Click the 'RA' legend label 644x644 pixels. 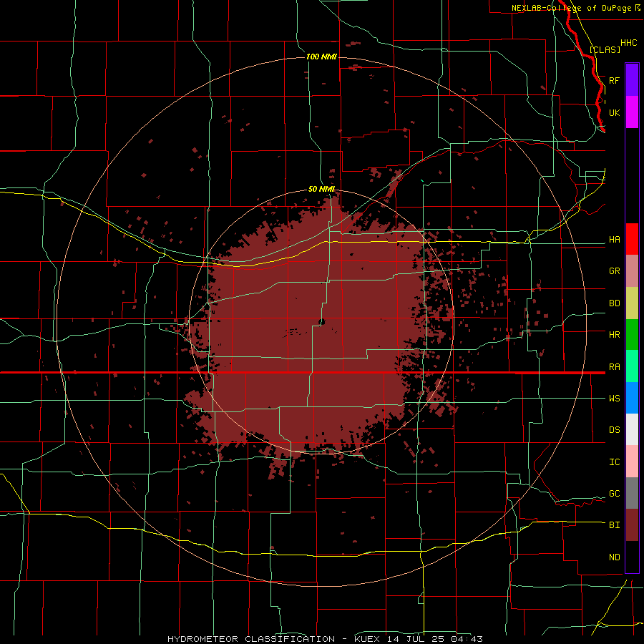coord(614,367)
